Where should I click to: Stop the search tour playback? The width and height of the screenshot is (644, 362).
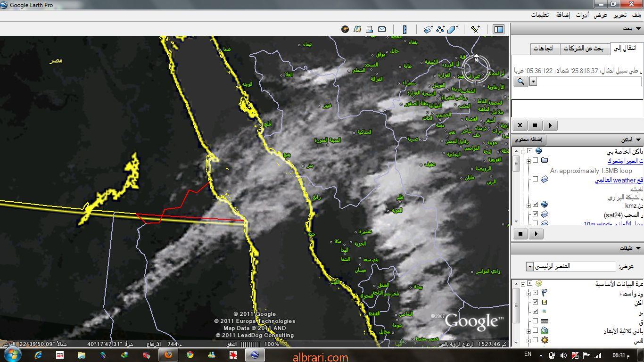535,125
